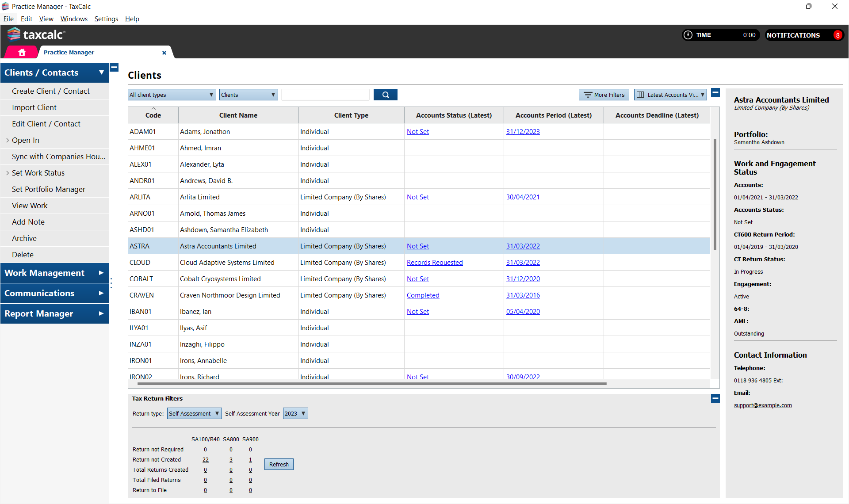Click the magnifier search button
This screenshot has width=849, height=504.
tap(385, 95)
